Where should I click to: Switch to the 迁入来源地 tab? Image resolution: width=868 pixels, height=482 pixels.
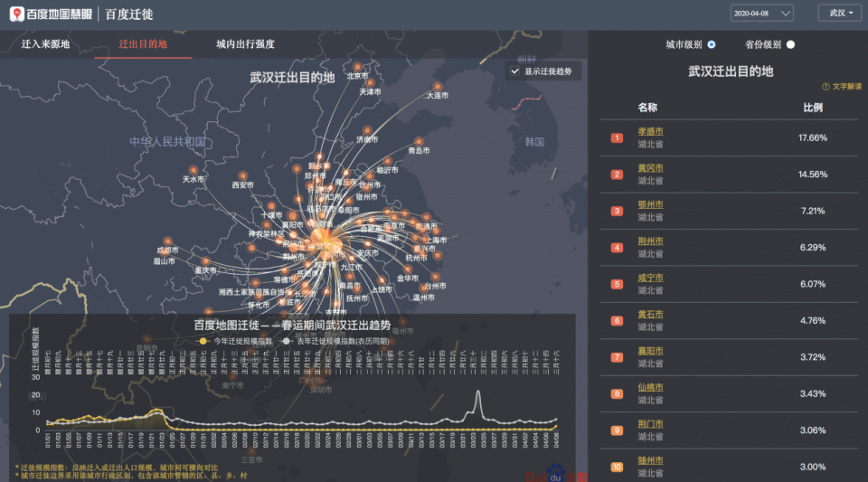[45, 44]
